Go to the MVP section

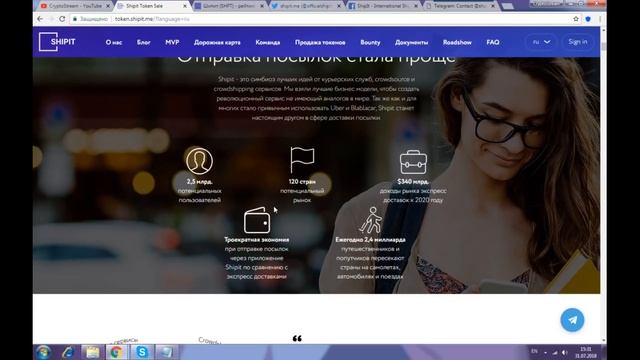click(172, 42)
